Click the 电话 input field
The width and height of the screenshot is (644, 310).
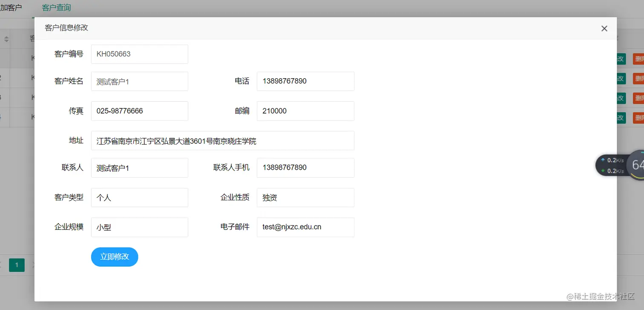(x=305, y=81)
